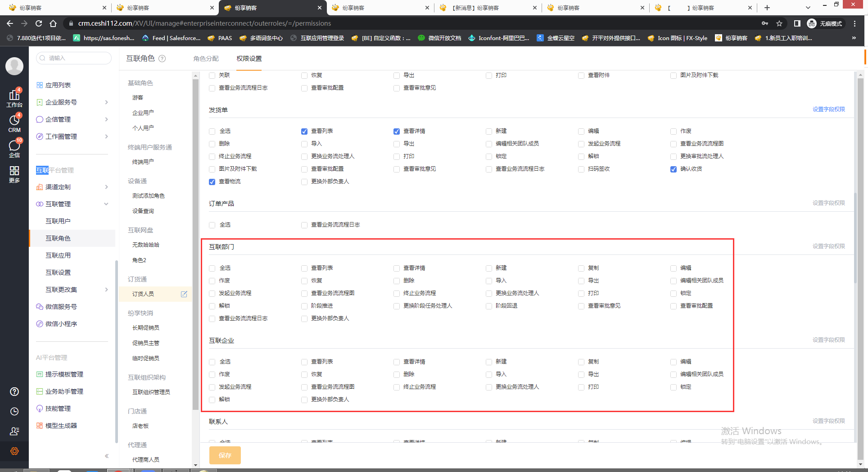Open 设置字段权限 for 互联企业
The height and width of the screenshot is (472, 868).
click(x=829, y=340)
